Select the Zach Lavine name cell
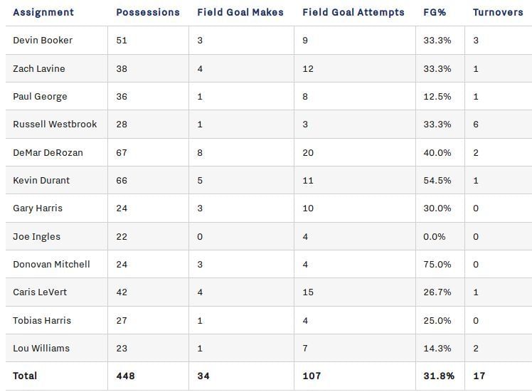This screenshot has height=392, width=532. pyautogui.click(x=39, y=68)
